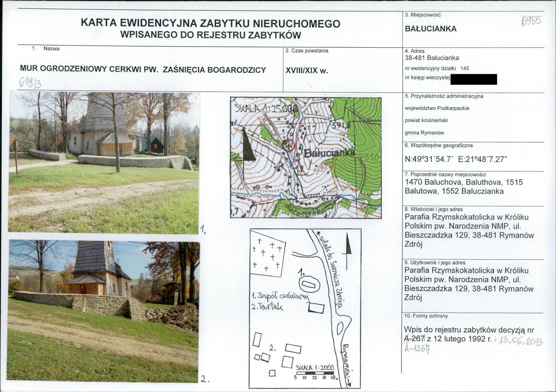Image resolution: width=556 pixels, height=392 pixels.
Task: Click the date 'z 12 lutego 1992 r.'
Action: pyautogui.click(x=460, y=339)
